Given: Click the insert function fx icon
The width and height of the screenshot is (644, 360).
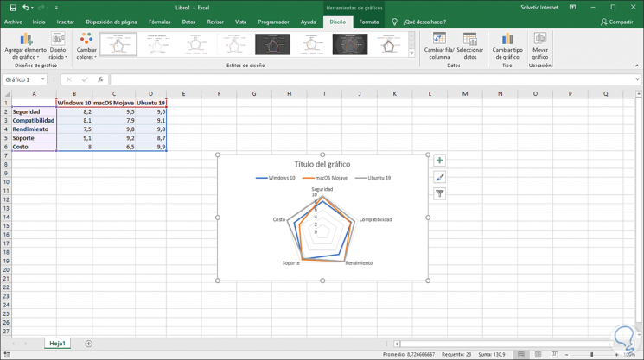Looking at the screenshot, I should click(100, 79).
